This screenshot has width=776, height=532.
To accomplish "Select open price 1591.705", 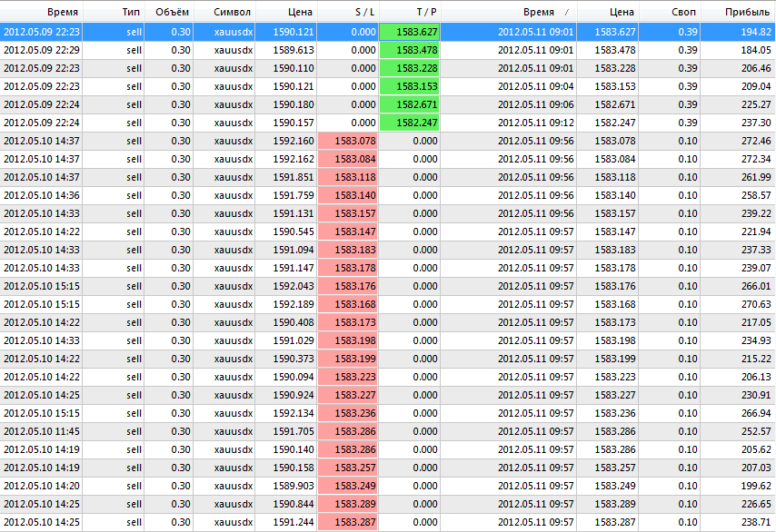I will [x=293, y=431].
